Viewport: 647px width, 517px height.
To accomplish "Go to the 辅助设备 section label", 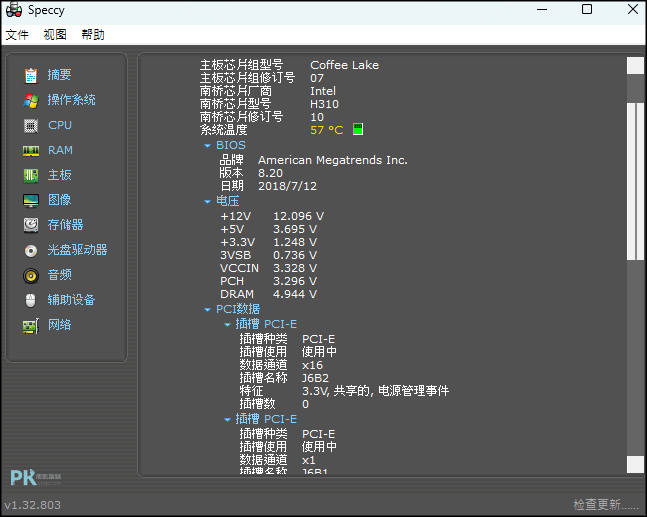I will coord(71,300).
